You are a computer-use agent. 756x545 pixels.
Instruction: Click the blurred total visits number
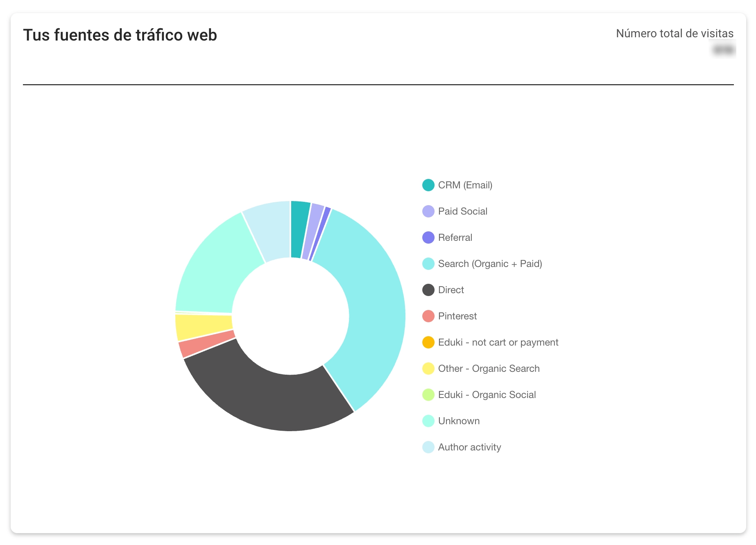[723, 50]
